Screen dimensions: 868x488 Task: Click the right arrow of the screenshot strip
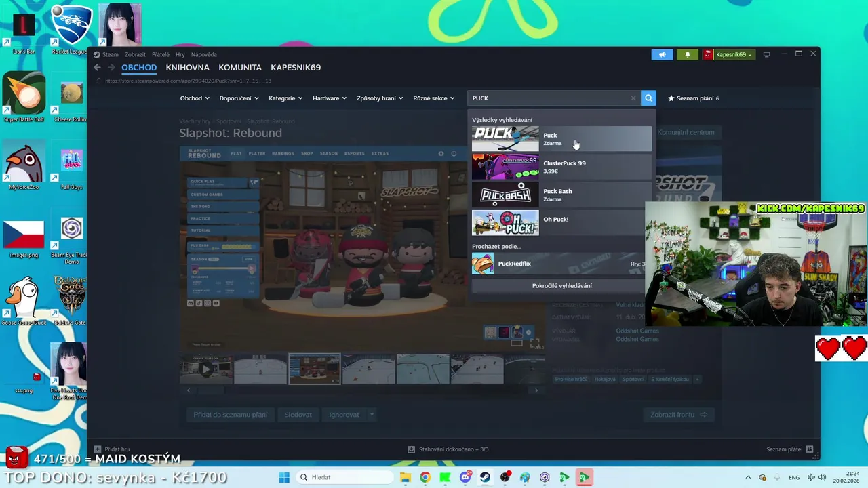[536, 390]
